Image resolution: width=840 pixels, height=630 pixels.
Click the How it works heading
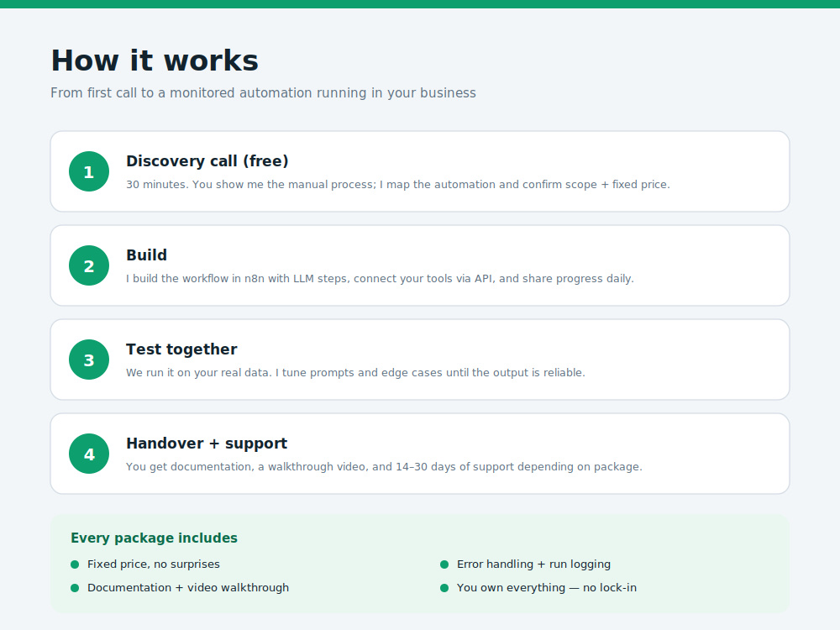[155, 60]
